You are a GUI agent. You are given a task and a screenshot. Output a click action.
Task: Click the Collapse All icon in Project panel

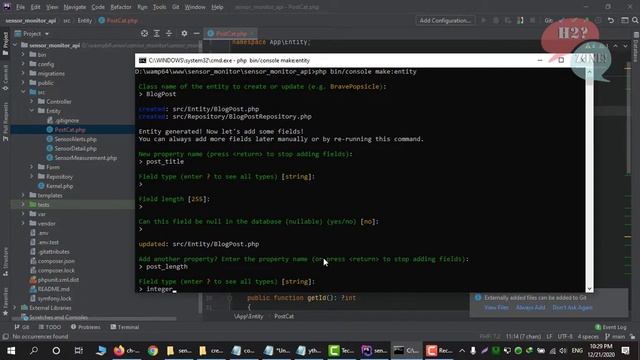tap(169, 33)
